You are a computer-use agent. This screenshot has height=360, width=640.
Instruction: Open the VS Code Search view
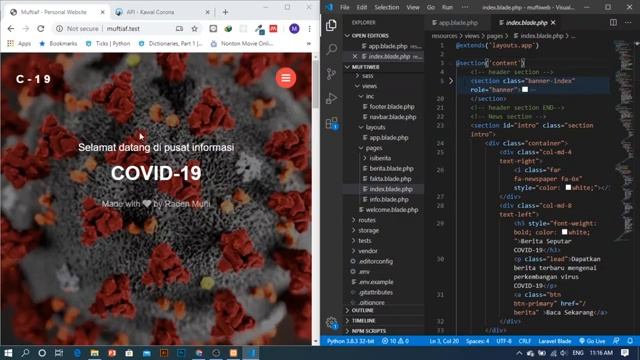pos(331,49)
